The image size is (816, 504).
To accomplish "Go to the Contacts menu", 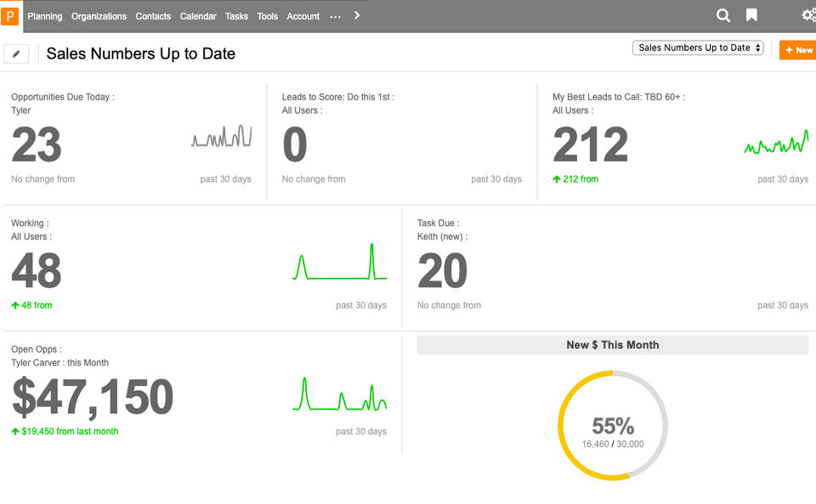I will (x=153, y=16).
